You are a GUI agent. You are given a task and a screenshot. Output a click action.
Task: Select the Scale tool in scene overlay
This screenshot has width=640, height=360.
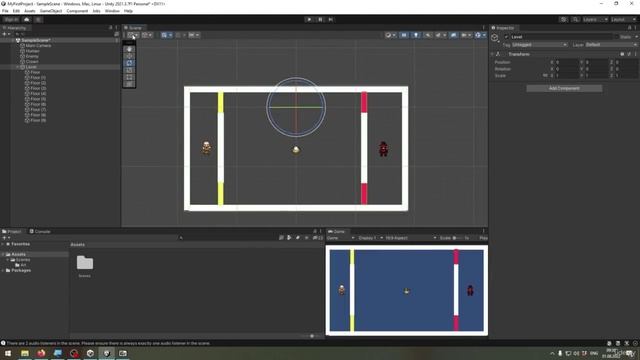(x=129, y=70)
